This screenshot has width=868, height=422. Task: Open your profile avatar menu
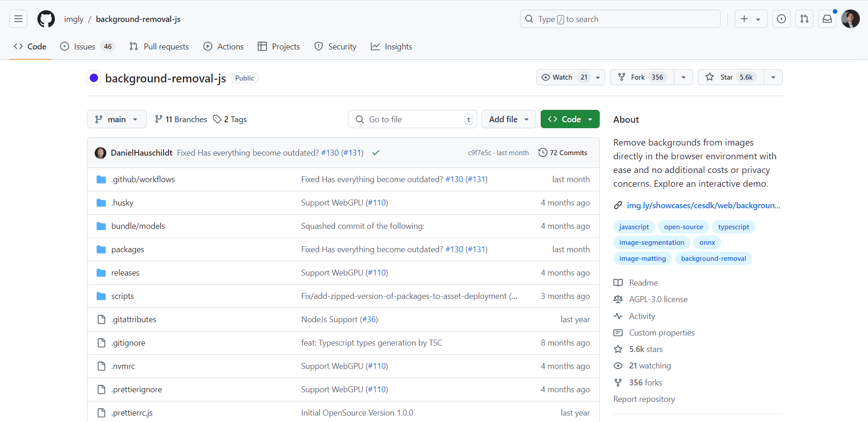click(851, 19)
